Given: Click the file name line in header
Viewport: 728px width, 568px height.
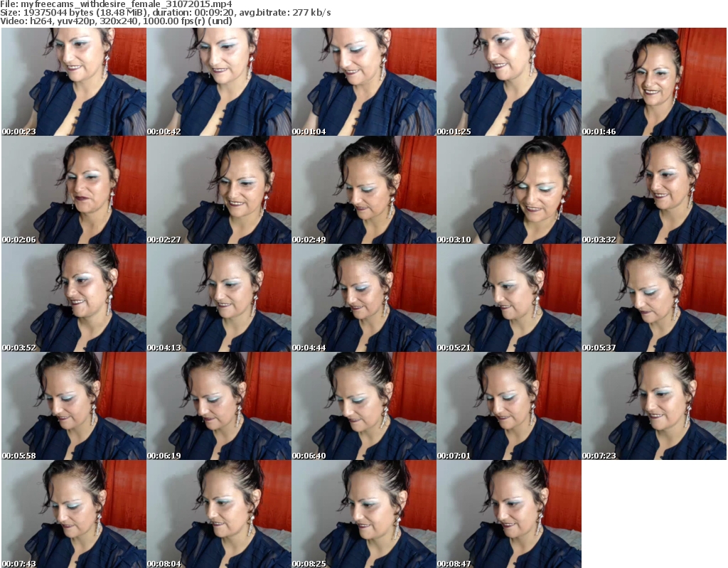Looking at the screenshot, I should click(116, 4).
